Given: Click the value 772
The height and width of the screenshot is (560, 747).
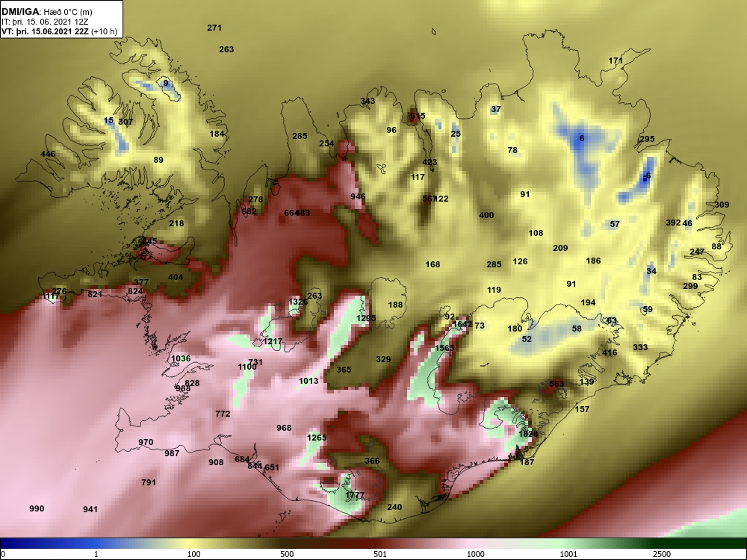Looking at the screenshot, I should pos(223,414).
